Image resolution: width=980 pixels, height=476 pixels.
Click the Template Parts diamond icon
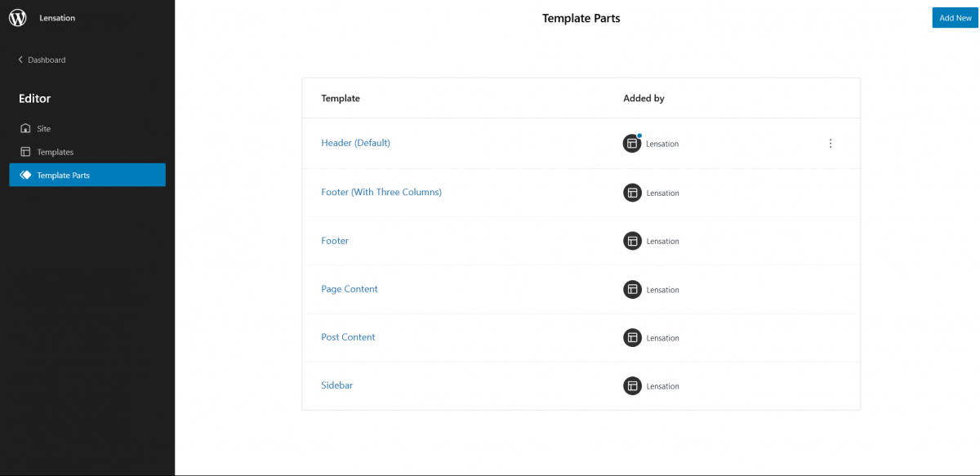[x=25, y=175]
